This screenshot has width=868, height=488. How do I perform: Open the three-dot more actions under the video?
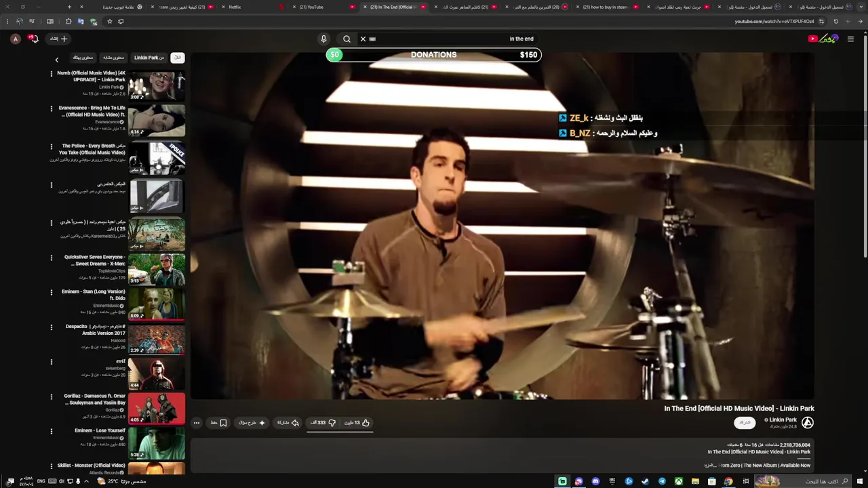point(197,423)
